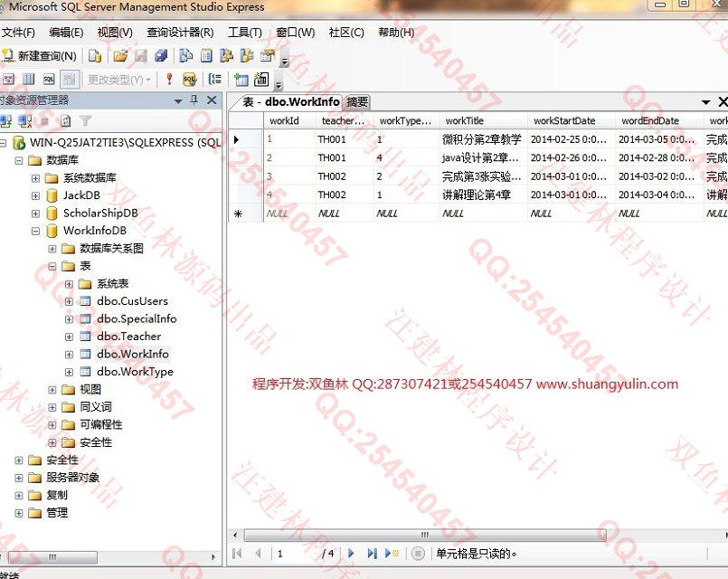Screen dimensions: 728x579
Task: Open the active documents dropdown arrow
Action: tap(705, 101)
